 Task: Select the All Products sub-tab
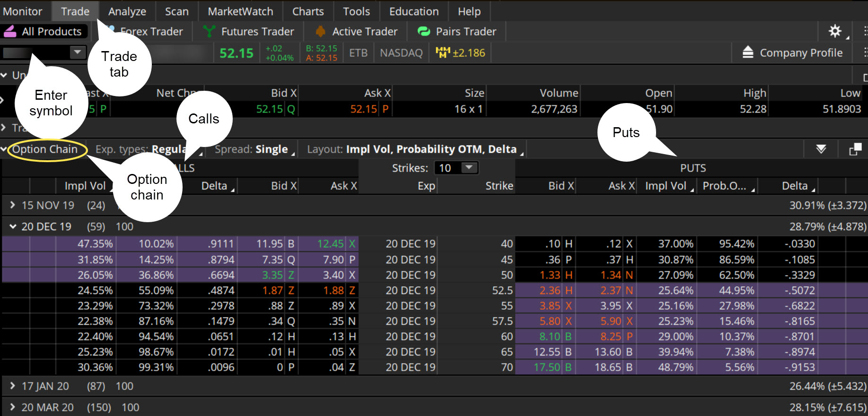(44, 32)
